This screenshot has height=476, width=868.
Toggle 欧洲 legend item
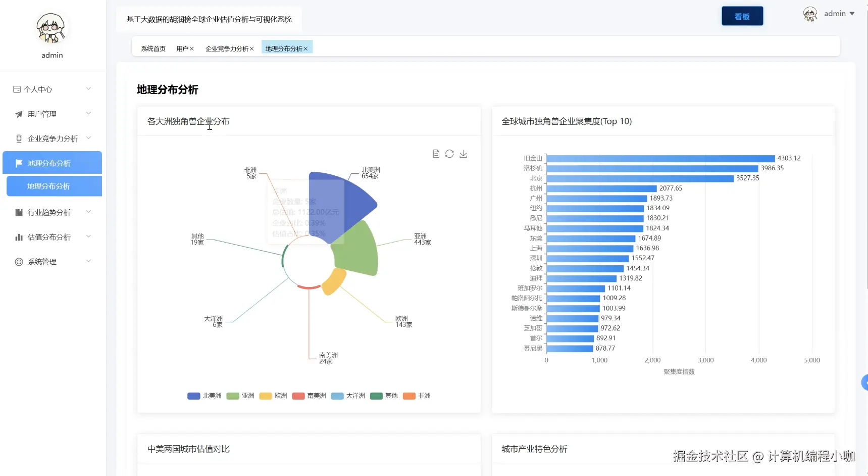pos(273,396)
